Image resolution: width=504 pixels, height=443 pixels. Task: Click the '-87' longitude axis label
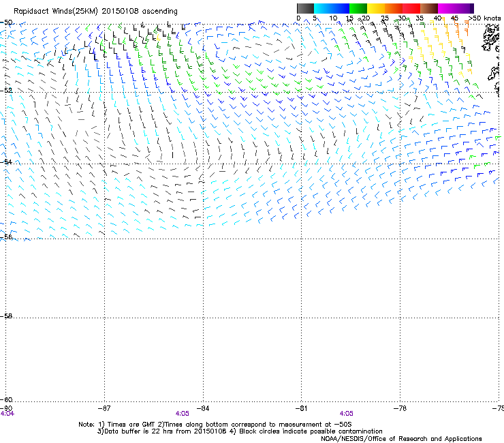(x=104, y=408)
